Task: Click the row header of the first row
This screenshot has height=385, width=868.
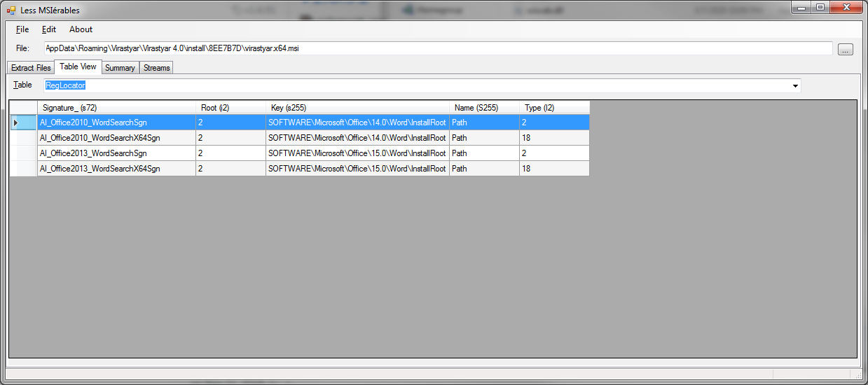Action: coord(22,122)
